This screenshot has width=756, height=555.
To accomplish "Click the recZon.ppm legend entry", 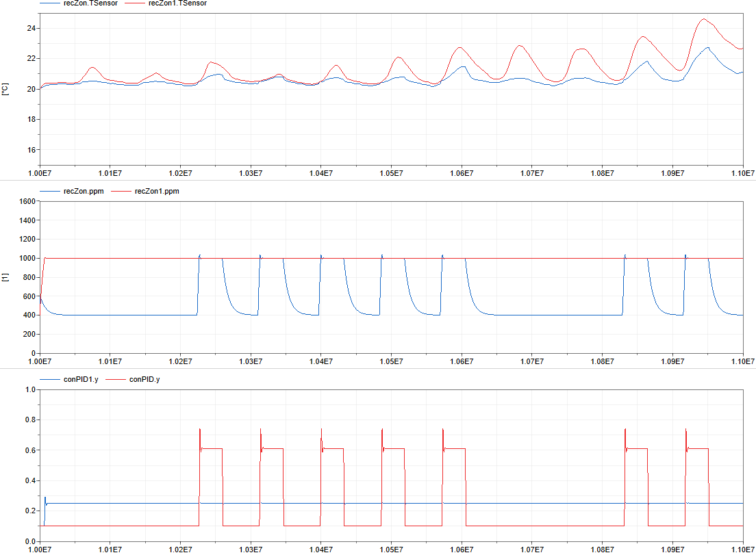I will [x=83, y=192].
